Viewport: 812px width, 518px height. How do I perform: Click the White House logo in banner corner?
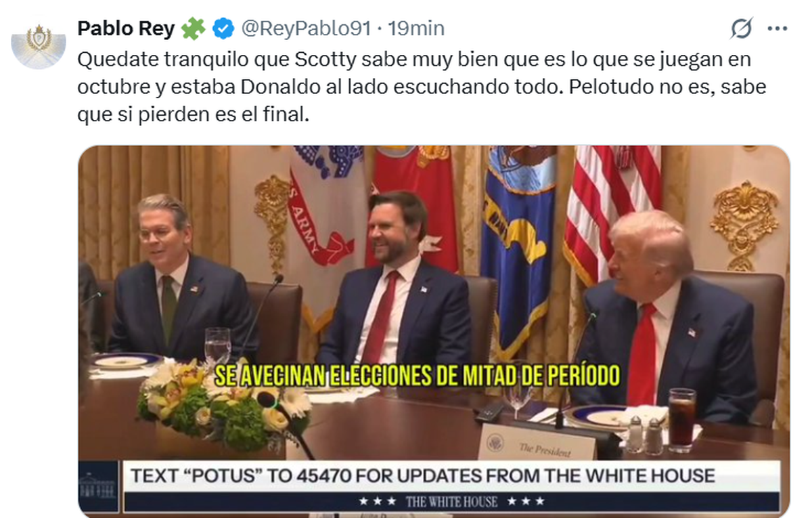(99, 486)
